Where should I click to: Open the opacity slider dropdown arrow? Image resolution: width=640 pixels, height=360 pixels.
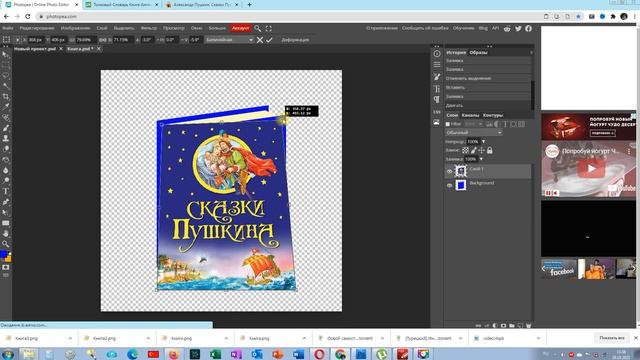483,142
